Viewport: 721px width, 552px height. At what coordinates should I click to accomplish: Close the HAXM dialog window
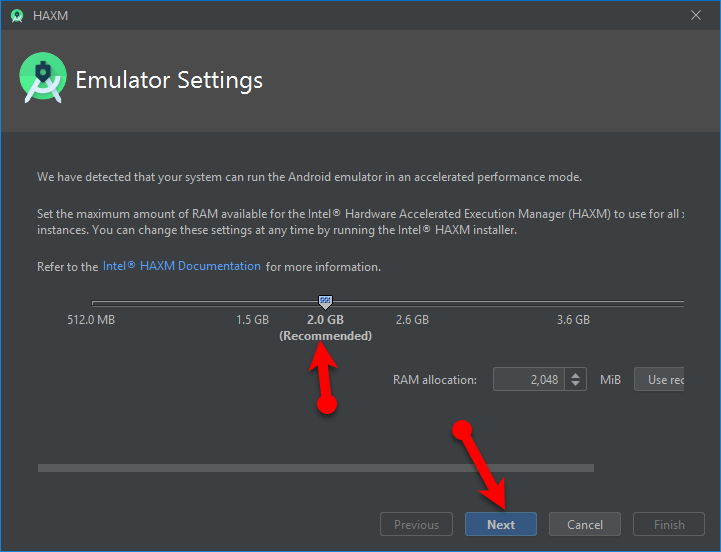pyautogui.click(x=696, y=15)
